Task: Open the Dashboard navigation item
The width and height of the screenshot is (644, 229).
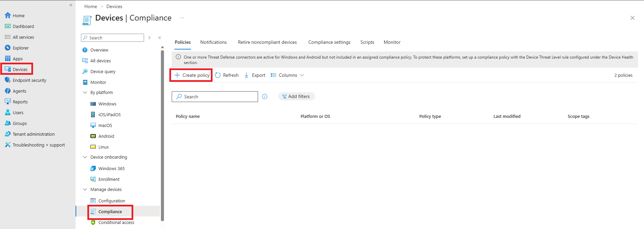Action: [x=20, y=26]
